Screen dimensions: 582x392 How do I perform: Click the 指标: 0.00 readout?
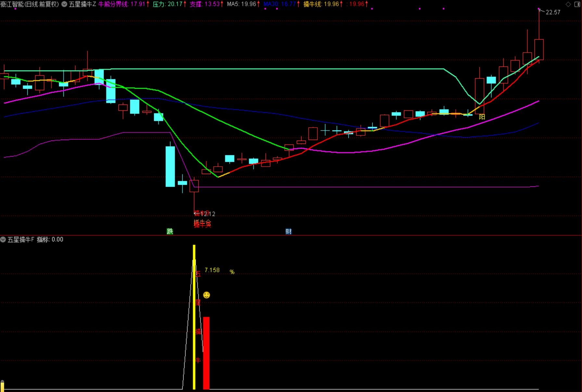(x=50, y=240)
